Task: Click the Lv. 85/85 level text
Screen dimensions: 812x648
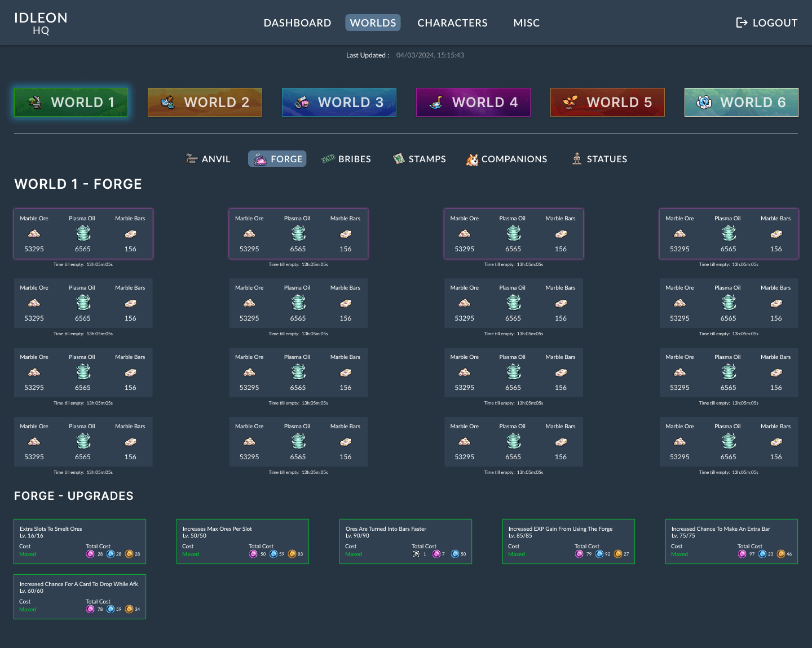Action: [x=520, y=536]
